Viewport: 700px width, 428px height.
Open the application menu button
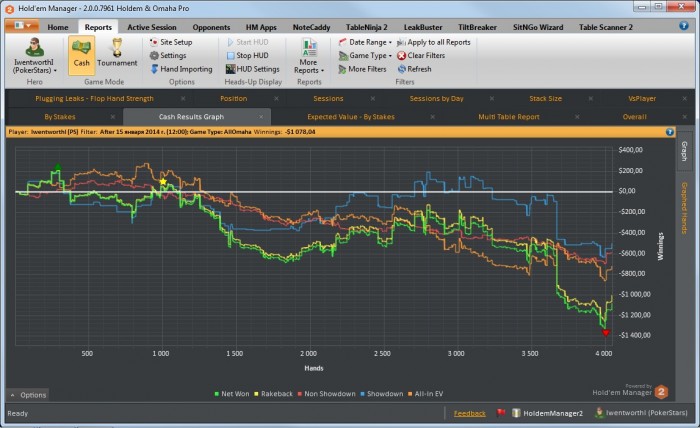tap(21, 26)
